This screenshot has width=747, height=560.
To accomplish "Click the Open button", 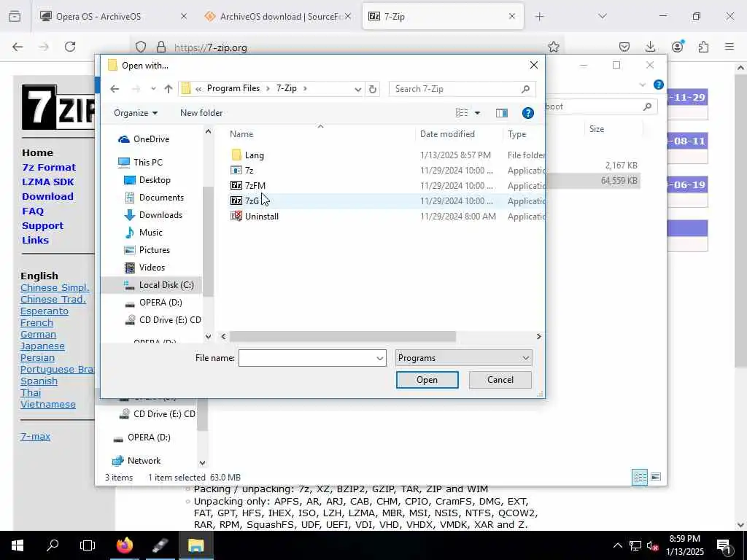I will pos(427,380).
